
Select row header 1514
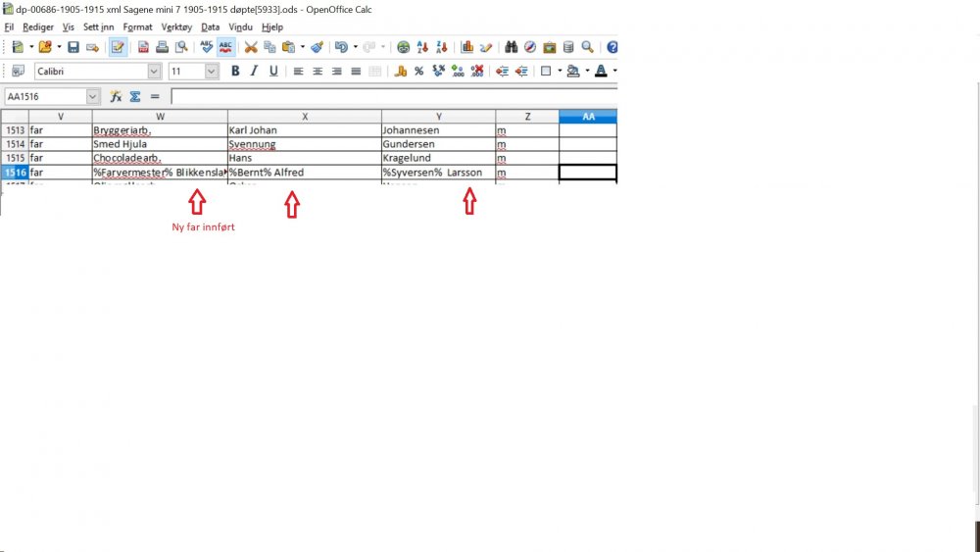(x=15, y=144)
